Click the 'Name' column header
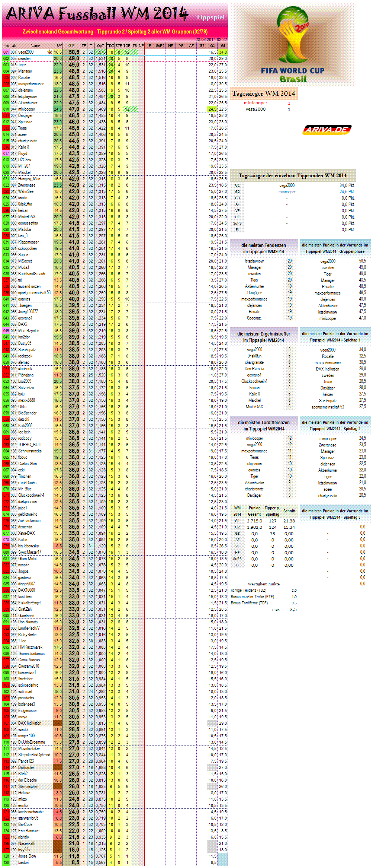This screenshot has height=868, width=373. click(35, 46)
